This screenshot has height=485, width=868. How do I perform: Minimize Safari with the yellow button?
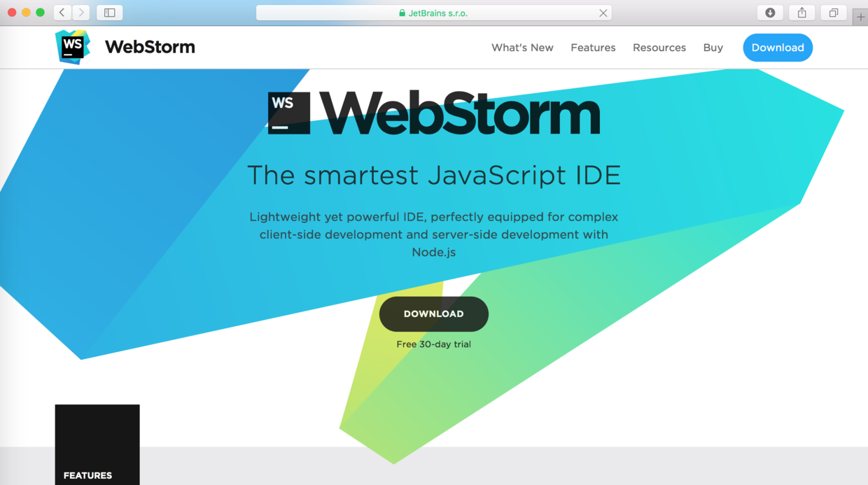click(26, 13)
